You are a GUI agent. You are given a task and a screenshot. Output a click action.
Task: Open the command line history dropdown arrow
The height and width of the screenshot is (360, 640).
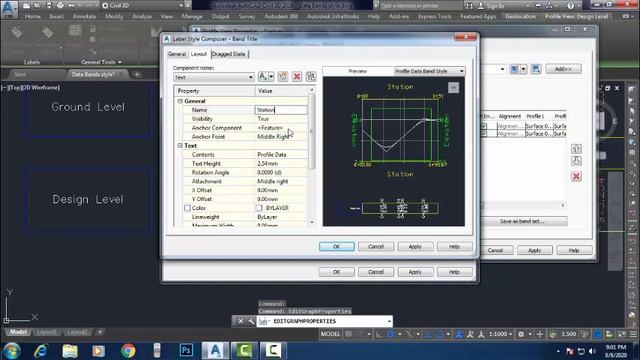coord(389,322)
